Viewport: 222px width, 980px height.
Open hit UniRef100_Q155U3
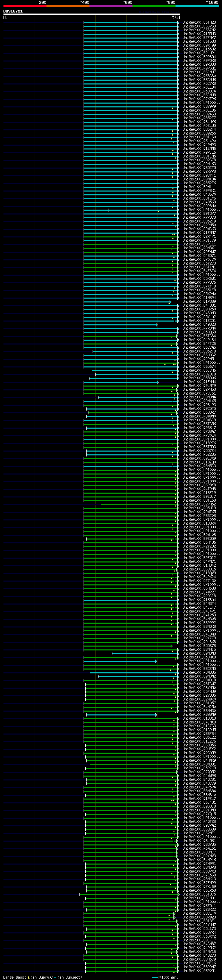pyautogui.click(x=199, y=34)
